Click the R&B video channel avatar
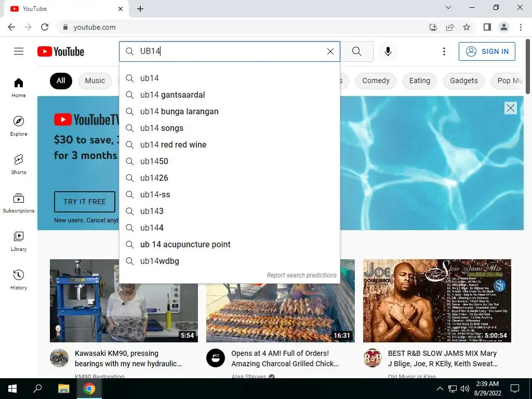 (x=372, y=358)
